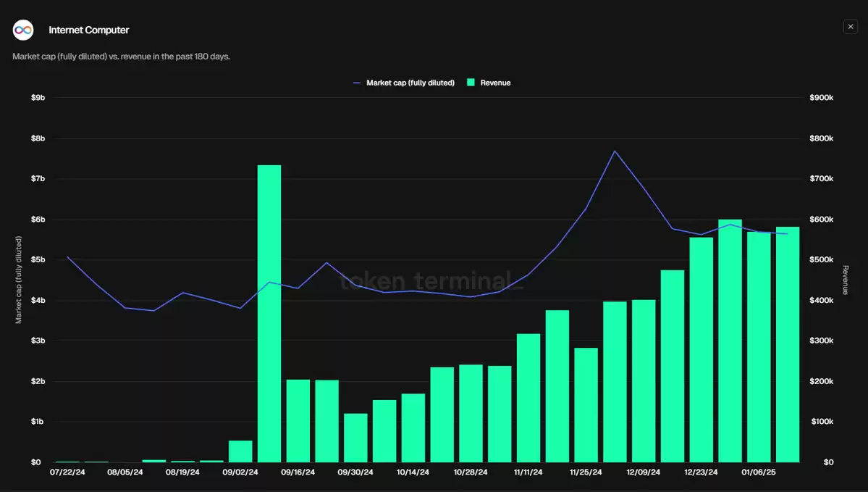The height and width of the screenshot is (492, 868).
Task: Click the $500k revenue axis label
Action: coord(822,260)
